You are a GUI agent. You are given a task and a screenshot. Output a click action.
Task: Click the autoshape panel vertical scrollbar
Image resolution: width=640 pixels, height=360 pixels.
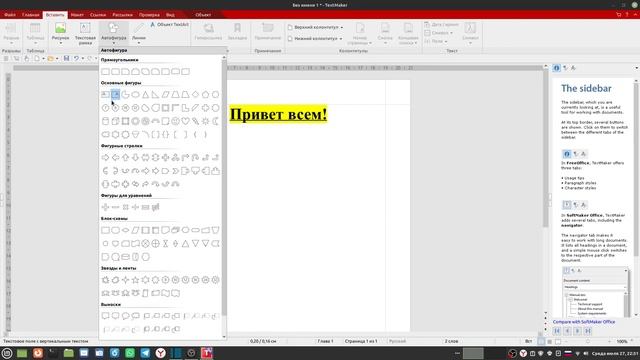(x=224, y=188)
